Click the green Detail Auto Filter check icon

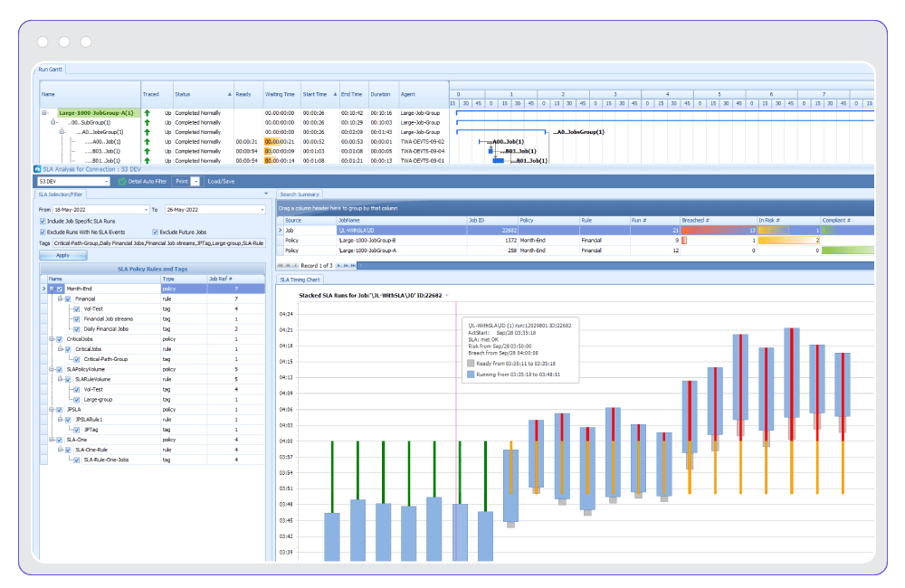tap(122, 181)
